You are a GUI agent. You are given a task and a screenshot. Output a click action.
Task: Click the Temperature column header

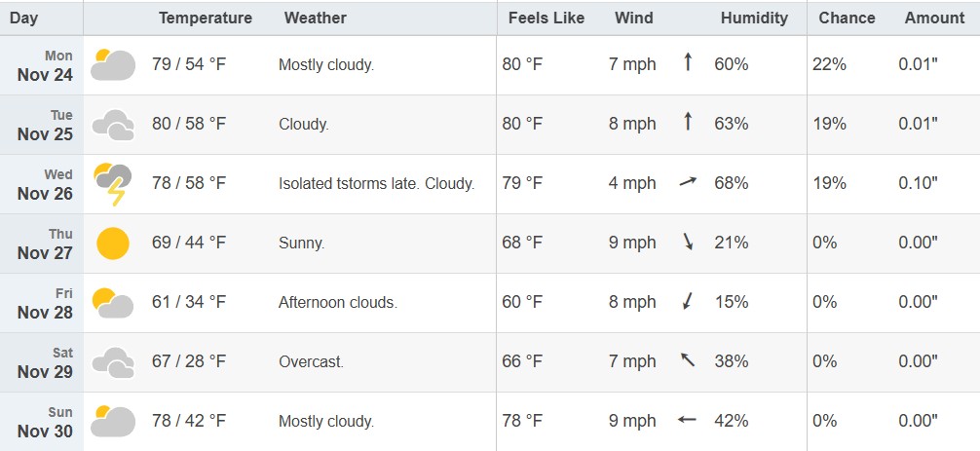pyautogui.click(x=206, y=19)
